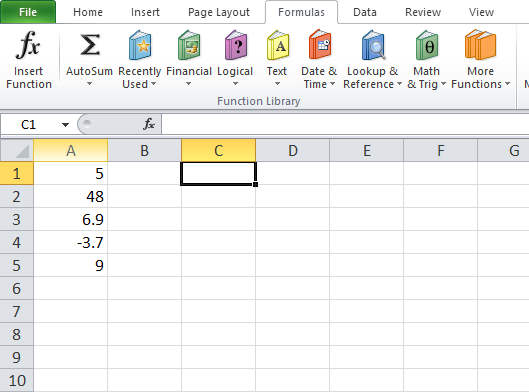Open the File tab
The height and width of the screenshot is (392, 529).
tap(28, 12)
